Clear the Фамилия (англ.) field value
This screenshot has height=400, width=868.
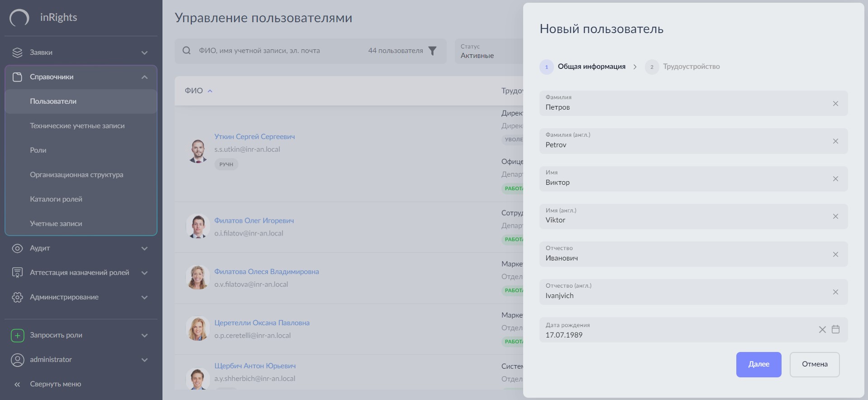tap(835, 141)
